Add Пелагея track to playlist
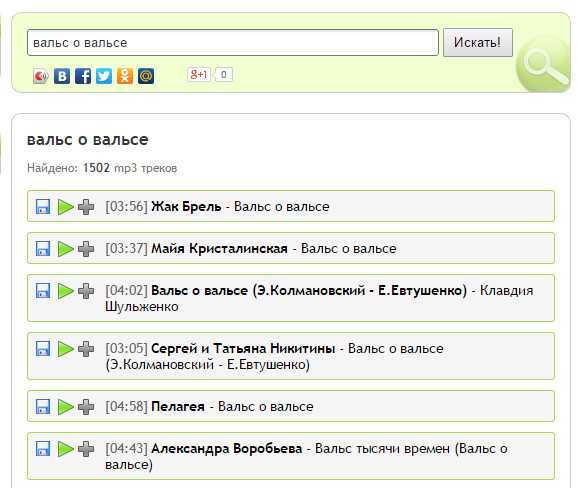 (86, 407)
